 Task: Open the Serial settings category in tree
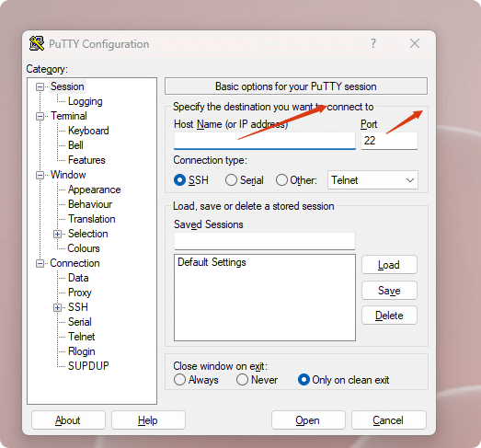80,322
